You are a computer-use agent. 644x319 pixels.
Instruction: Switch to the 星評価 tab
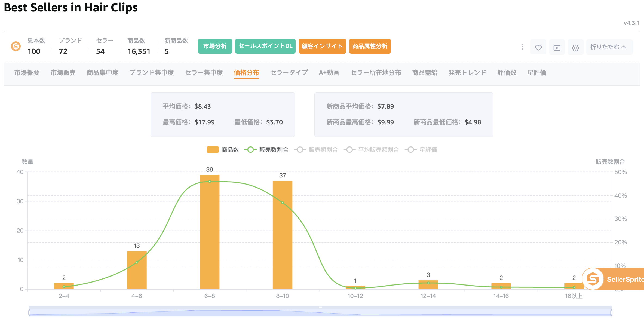click(537, 73)
